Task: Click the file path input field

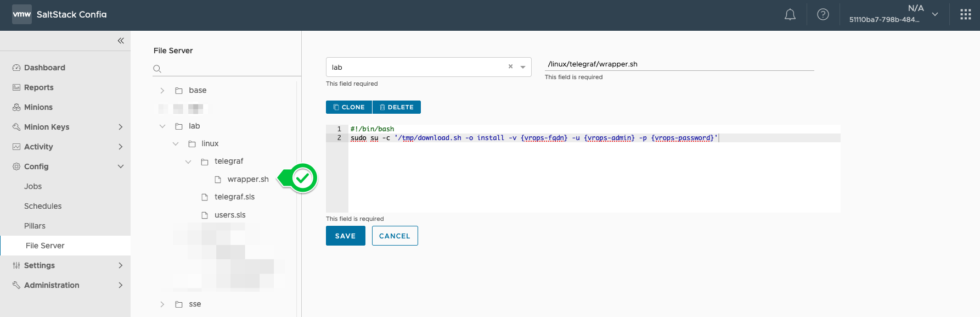Action: (679, 64)
